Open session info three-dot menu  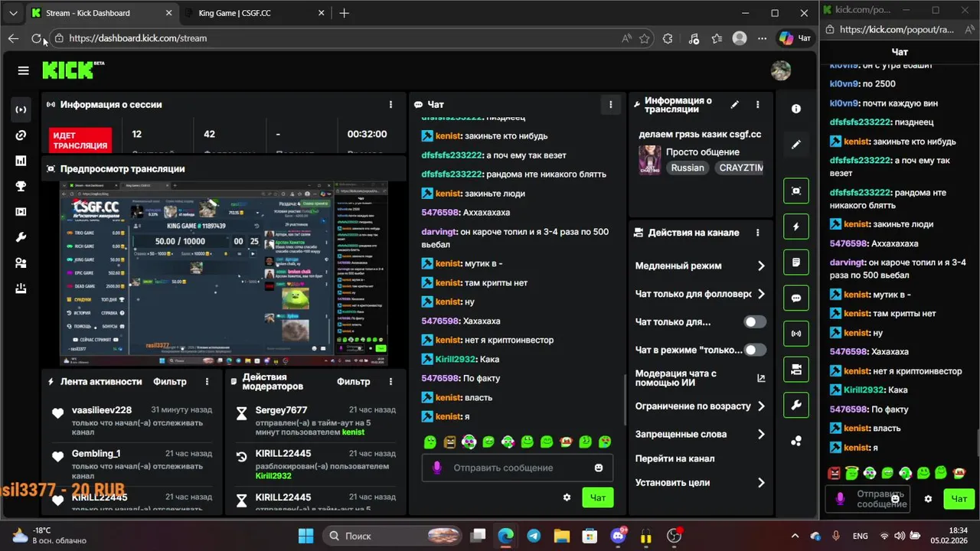coord(391,105)
